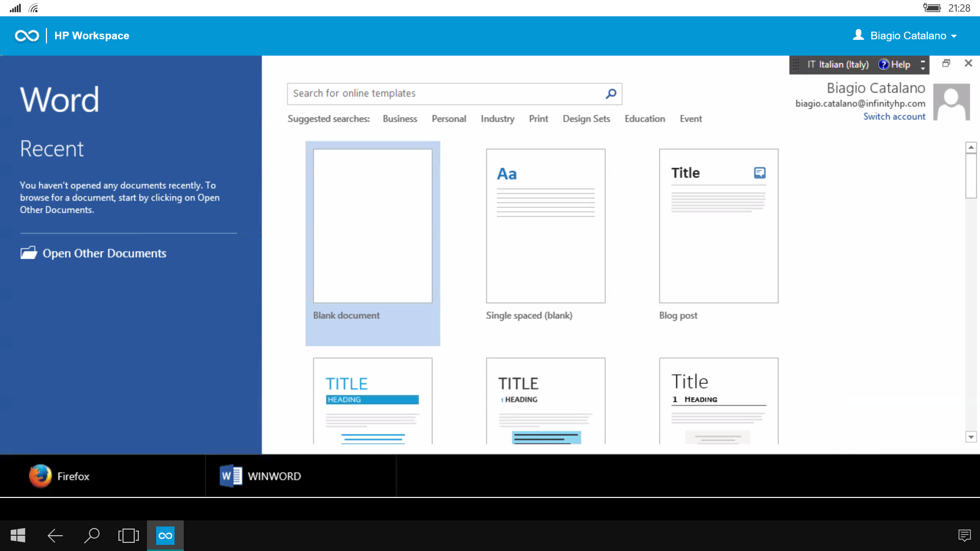This screenshot has height=551, width=980.
Task: Open Task View in taskbar
Action: pyautogui.click(x=129, y=535)
